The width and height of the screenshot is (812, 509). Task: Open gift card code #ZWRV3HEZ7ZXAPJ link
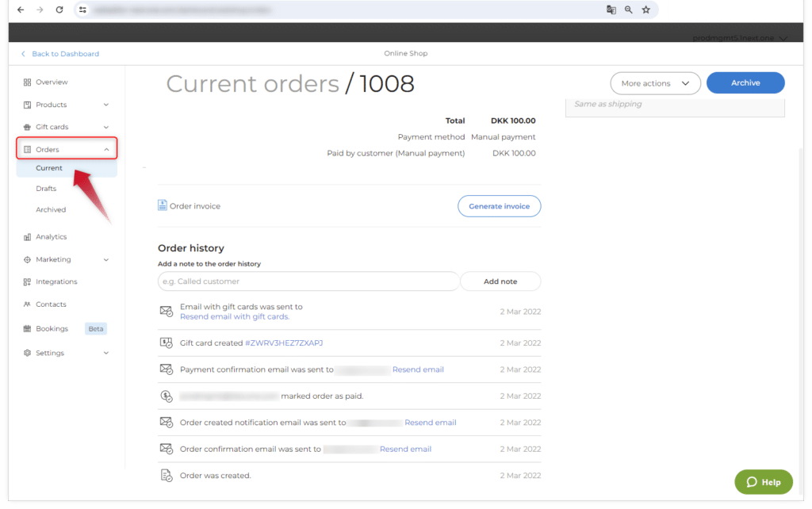point(284,343)
